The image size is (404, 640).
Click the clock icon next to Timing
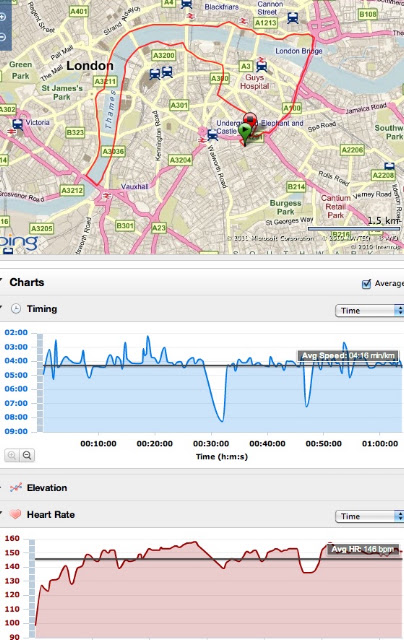coord(16,309)
